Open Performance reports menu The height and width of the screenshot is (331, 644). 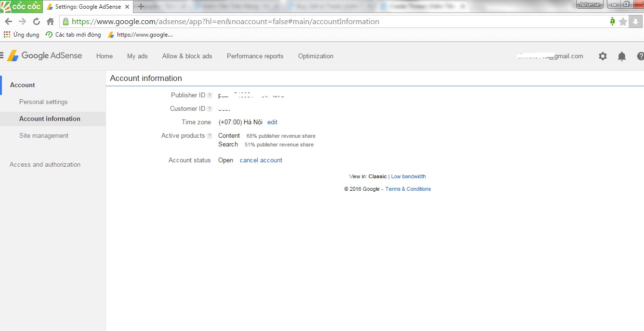255,56
